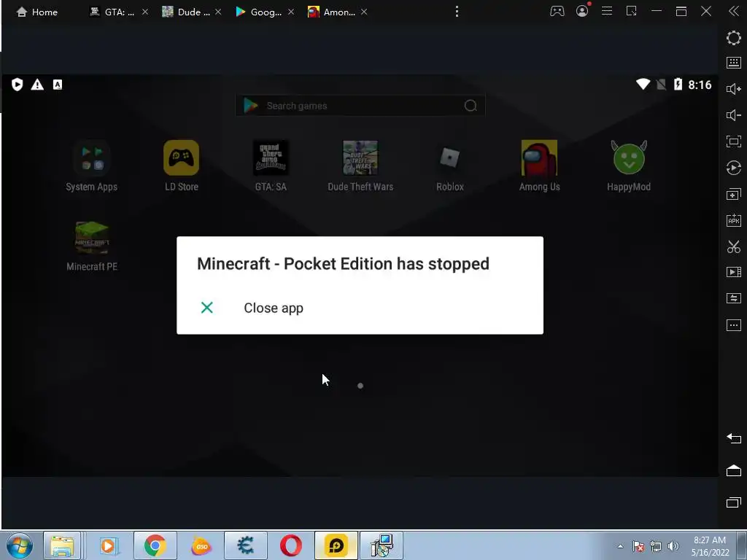747x560 pixels.
Task: Close the Google Play tab
Action: 291,12
